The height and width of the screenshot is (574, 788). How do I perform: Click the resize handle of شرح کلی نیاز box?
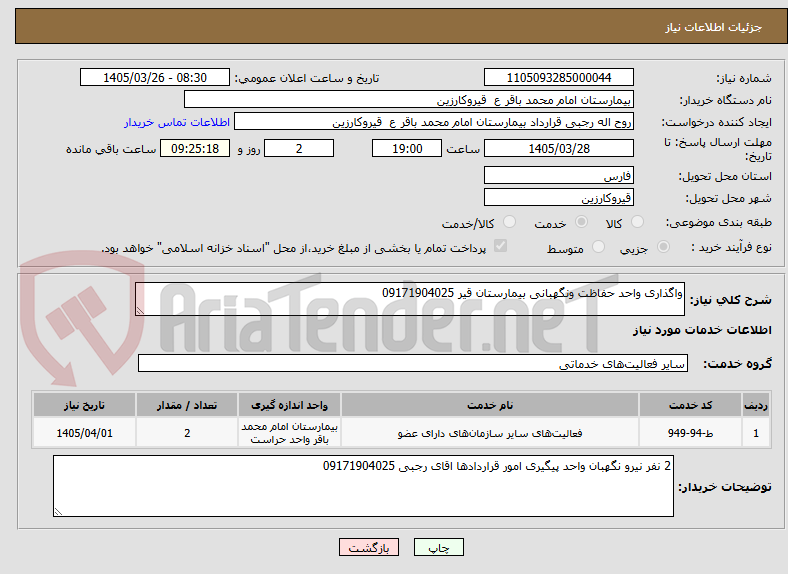click(140, 311)
